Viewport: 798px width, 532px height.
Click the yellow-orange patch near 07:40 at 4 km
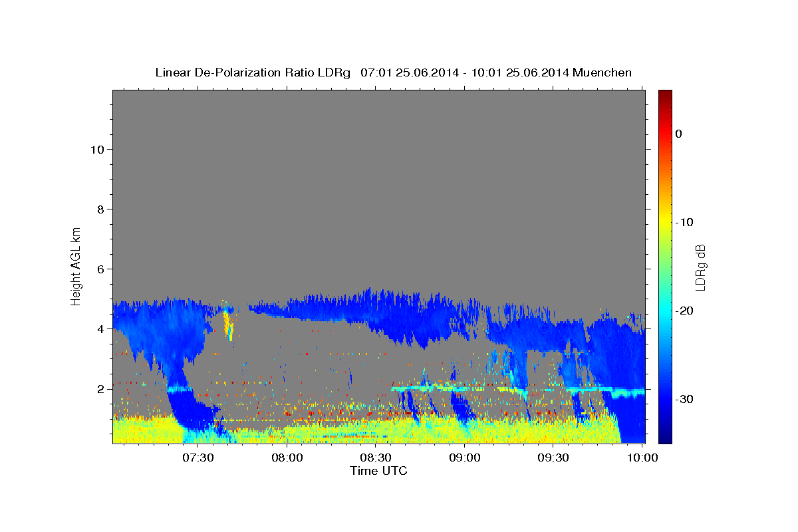[228, 326]
